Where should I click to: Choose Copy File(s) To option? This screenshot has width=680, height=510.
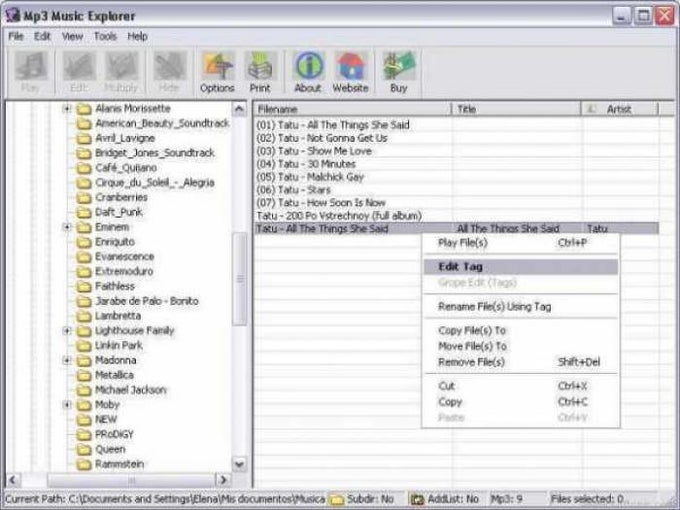[521, 330]
